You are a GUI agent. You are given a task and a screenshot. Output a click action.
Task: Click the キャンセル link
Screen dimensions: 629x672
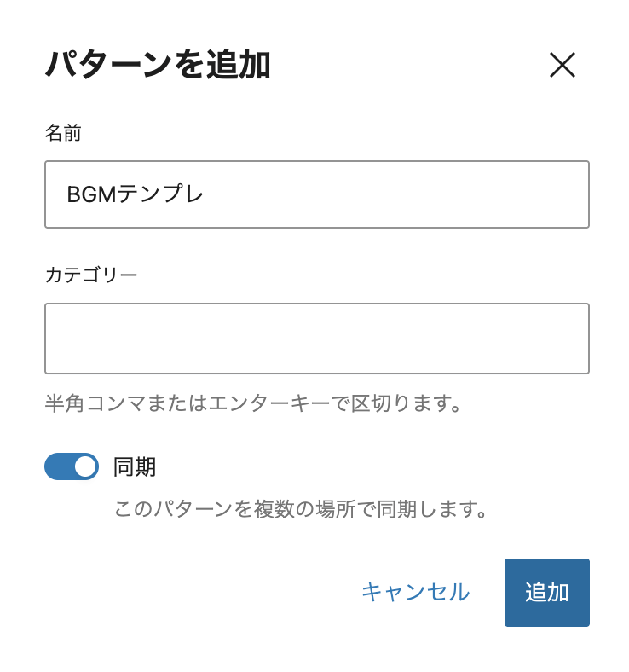pos(415,592)
